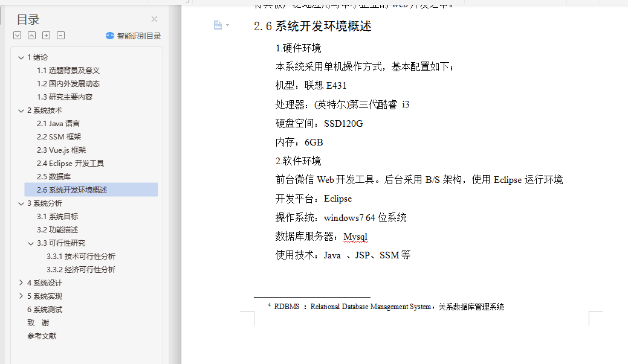Click the expand-all-levels icon in 目录 toolbar

(x=17, y=35)
